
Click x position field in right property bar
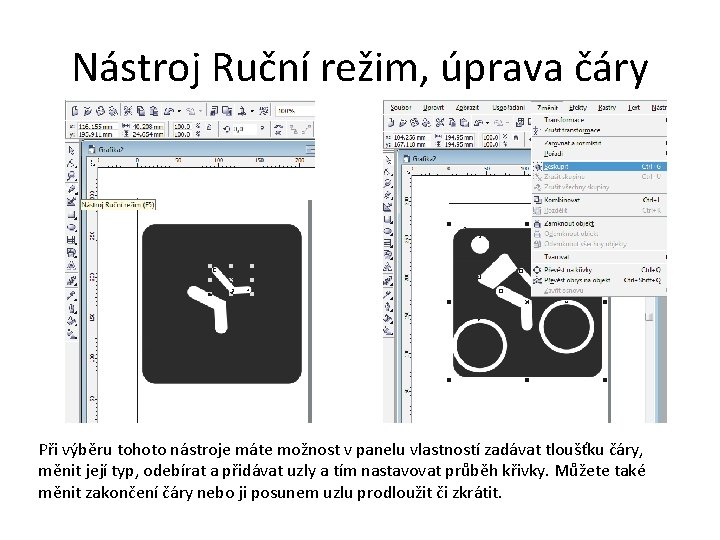coord(410,137)
